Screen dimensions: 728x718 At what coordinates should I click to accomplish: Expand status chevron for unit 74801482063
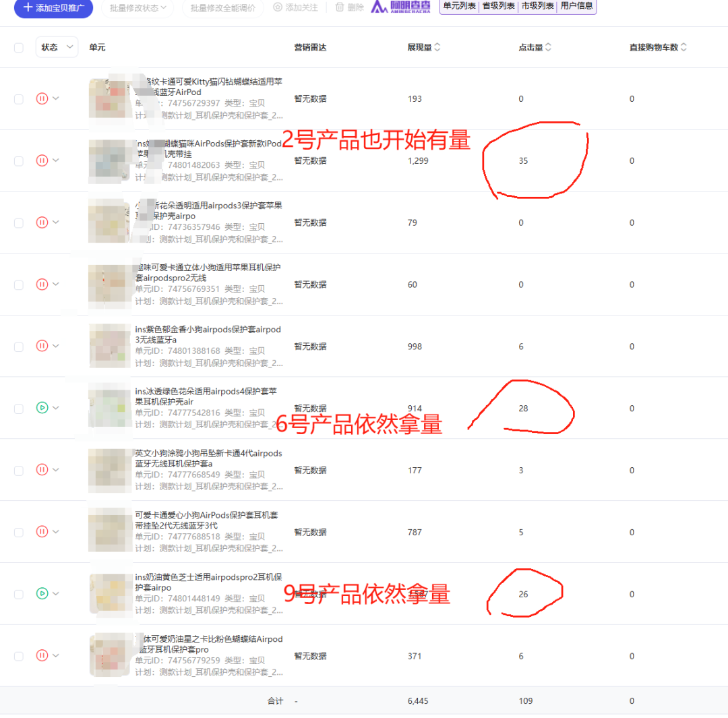[56, 160]
